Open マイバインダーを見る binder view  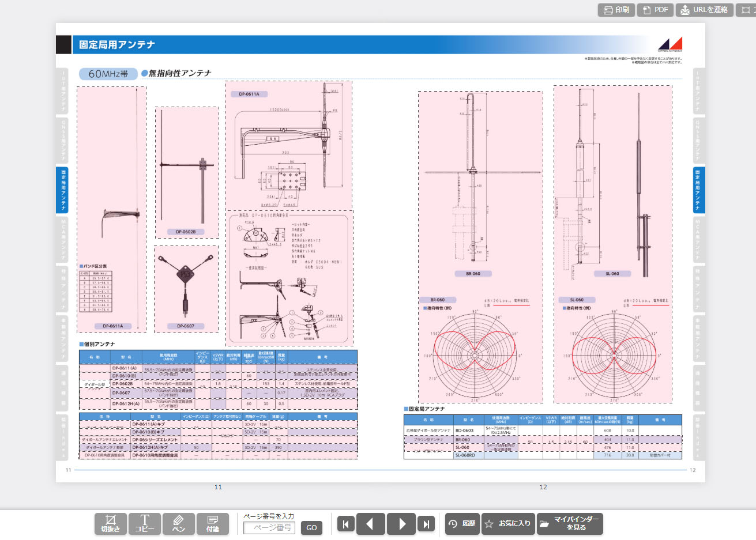(570, 524)
